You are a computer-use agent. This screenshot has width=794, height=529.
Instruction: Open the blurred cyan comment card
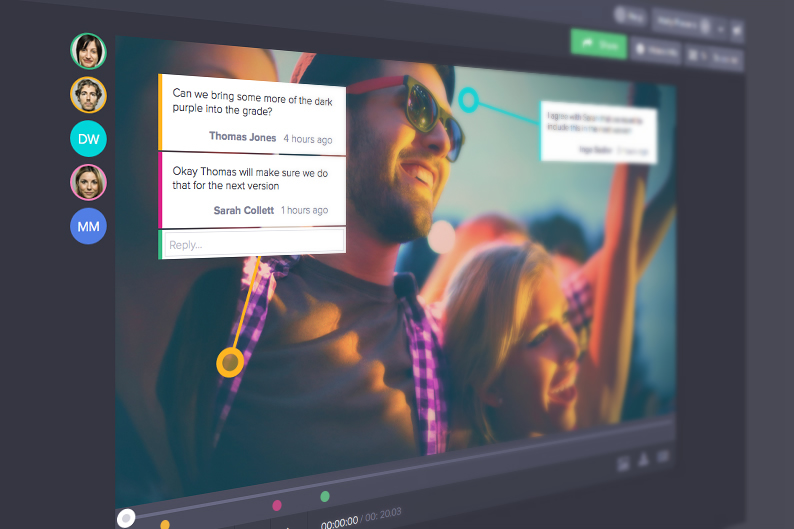click(x=599, y=132)
